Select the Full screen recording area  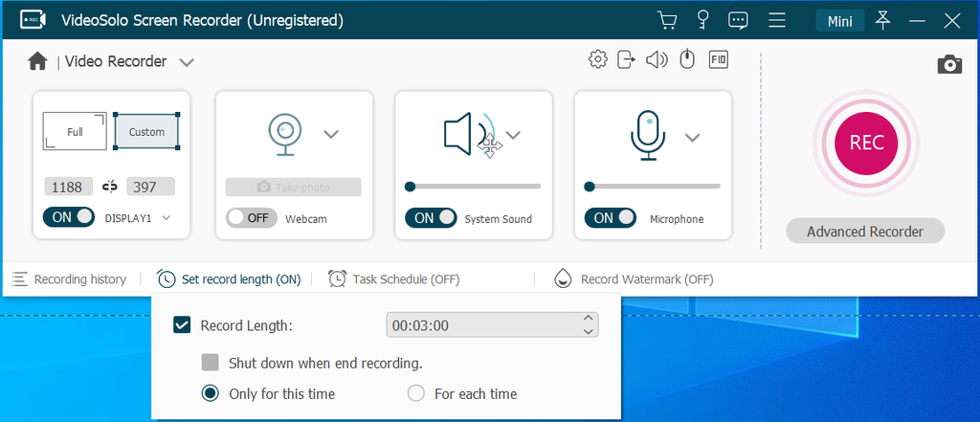(75, 132)
